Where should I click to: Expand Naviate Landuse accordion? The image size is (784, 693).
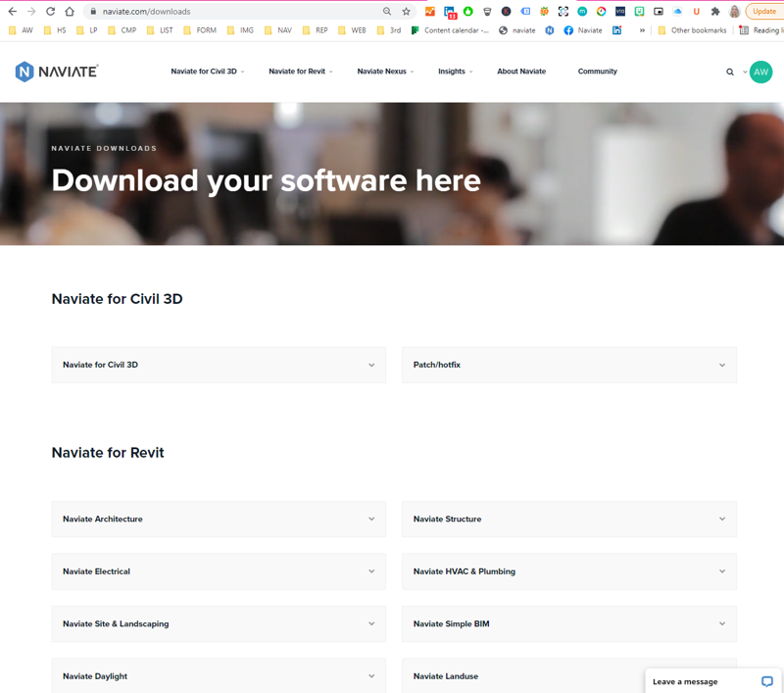(x=523, y=676)
